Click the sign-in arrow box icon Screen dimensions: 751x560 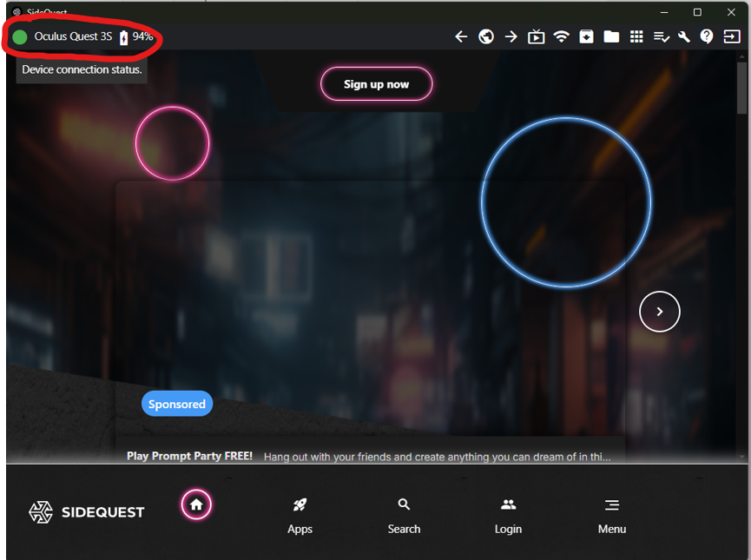click(732, 36)
